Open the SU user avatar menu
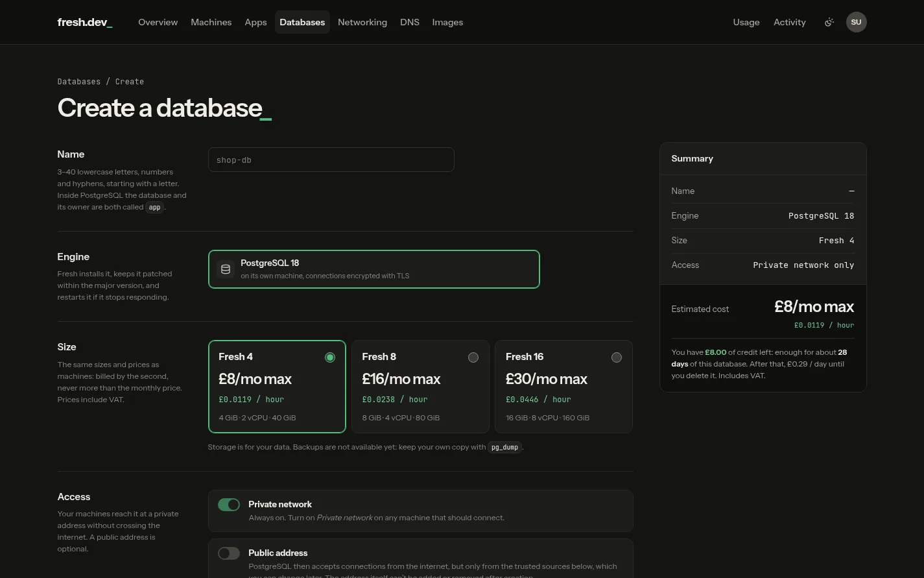Viewport: 924px width, 578px height. tap(856, 22)
